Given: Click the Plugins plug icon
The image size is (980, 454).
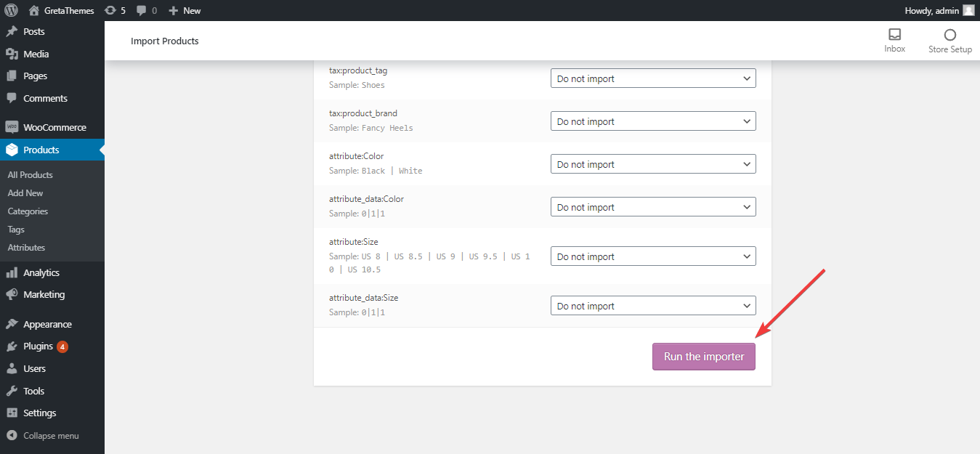Looking at the screenshot, I should pos(12,346).
